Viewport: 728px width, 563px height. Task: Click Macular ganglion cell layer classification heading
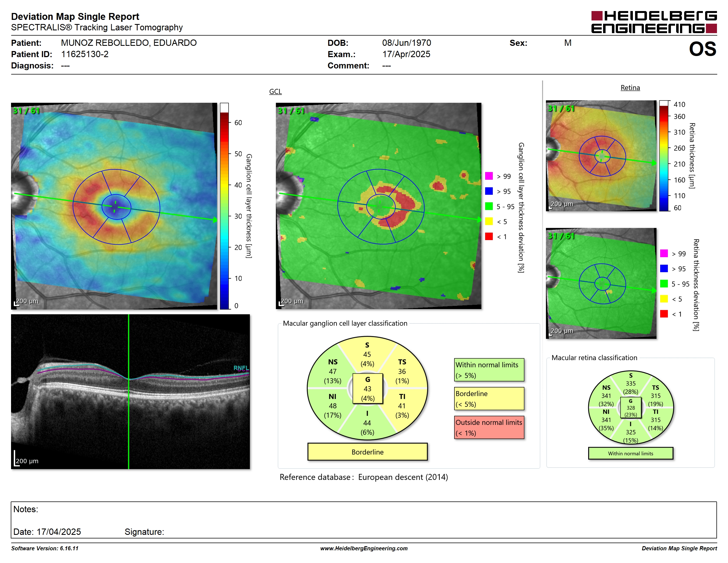pyautogui.click(x=345, y=323)
